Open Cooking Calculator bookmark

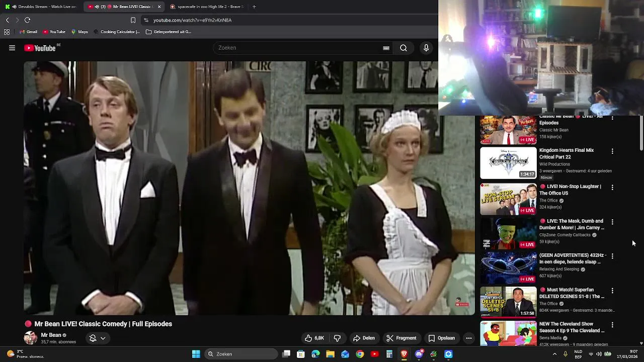116,32
